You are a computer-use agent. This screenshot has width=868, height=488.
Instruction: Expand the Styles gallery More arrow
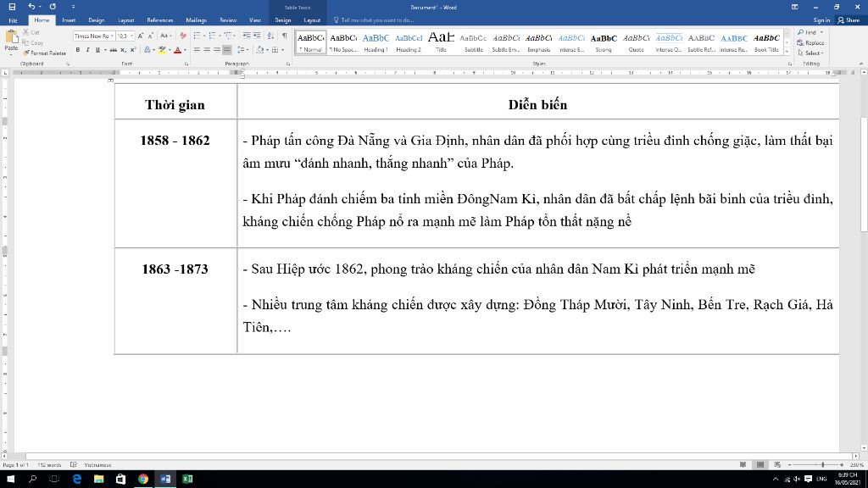point(787,52)
